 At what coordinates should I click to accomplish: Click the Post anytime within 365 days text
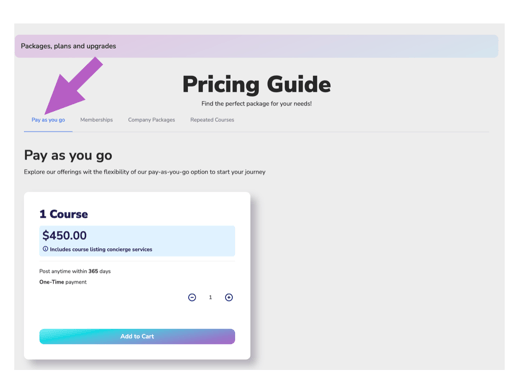click(75, 271)
